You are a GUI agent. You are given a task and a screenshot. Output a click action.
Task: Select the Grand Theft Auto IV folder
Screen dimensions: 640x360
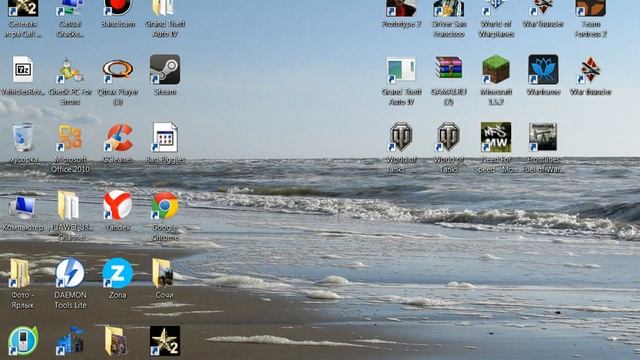point(165,8)
